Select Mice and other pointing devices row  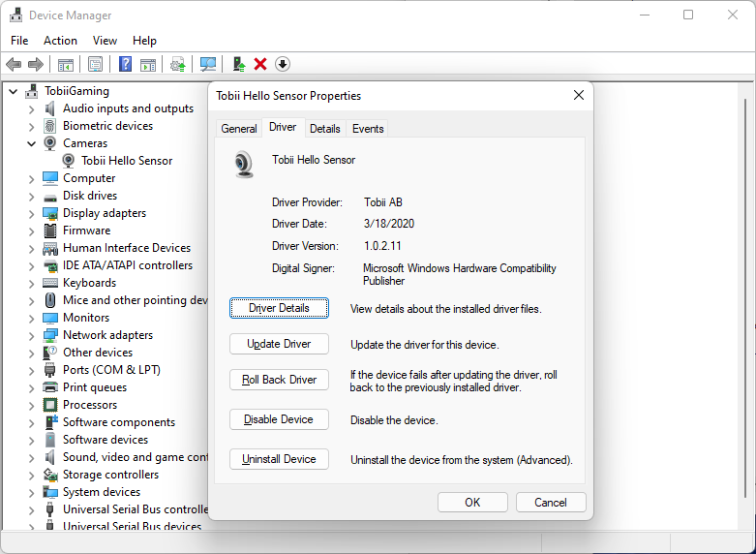click(135, 300)
